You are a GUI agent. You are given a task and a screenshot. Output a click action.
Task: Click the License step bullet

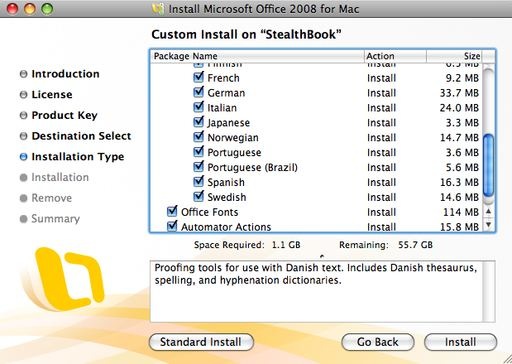(23, 95)
